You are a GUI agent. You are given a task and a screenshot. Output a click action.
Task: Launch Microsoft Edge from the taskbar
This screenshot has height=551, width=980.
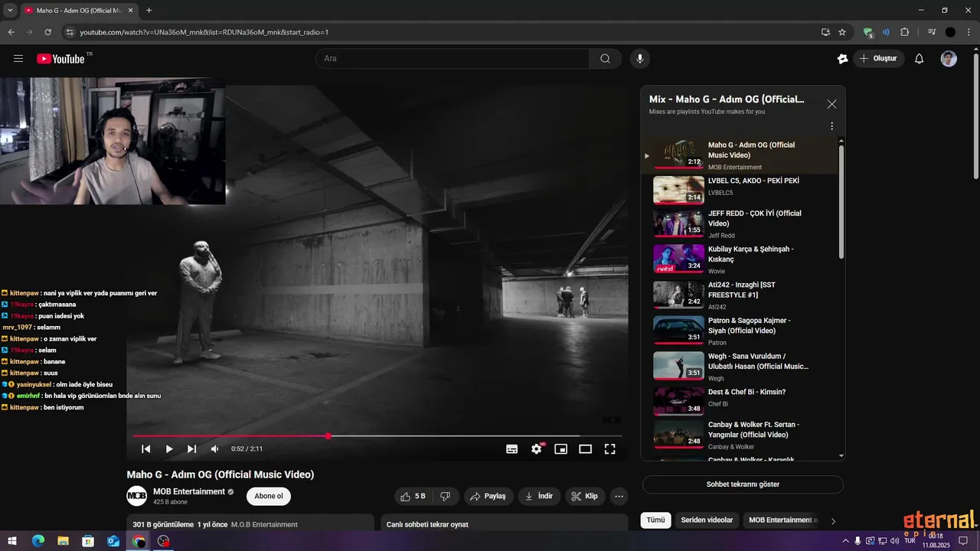(x=38, y=541)
